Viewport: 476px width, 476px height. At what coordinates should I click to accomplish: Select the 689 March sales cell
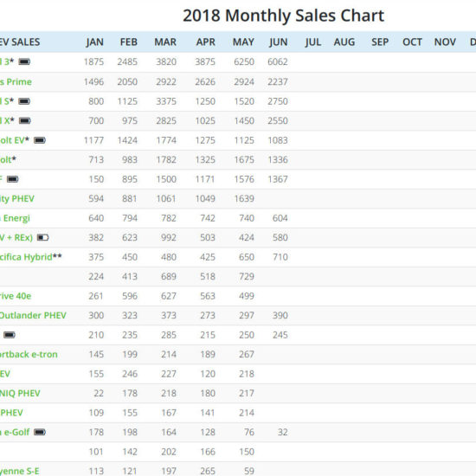[169, 277]
